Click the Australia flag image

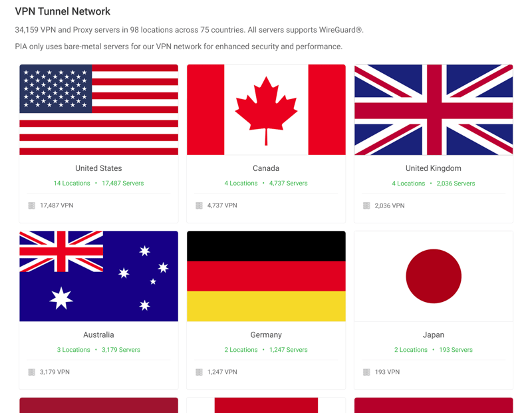[x=98, y=276]
